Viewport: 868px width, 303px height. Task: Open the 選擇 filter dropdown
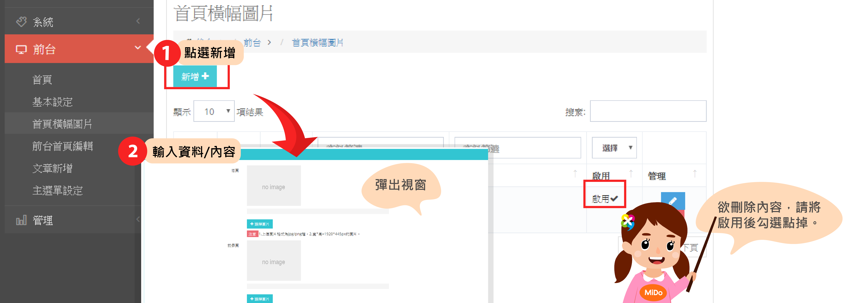(x=614, y=148)
